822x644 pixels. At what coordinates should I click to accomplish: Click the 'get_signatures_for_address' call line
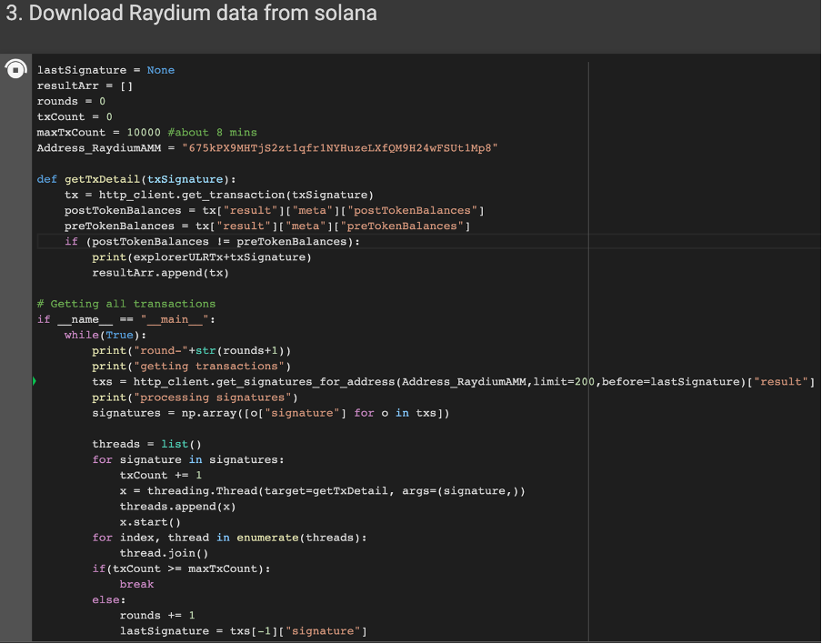pos(454,382)
